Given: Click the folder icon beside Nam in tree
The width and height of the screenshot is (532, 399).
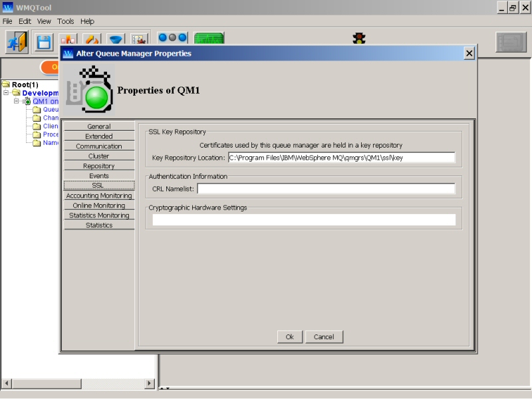Looking at the screenshot, I should pyautogui.click(x=37, y=143).
